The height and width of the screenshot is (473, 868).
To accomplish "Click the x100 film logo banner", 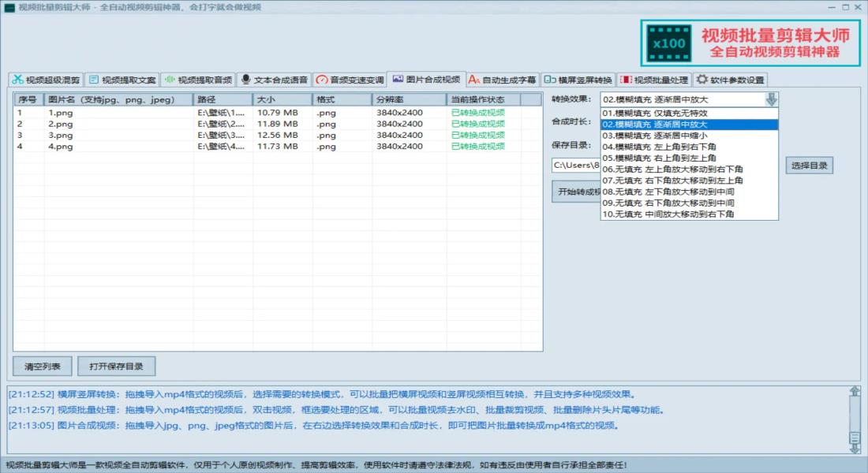I will (669, 44).
